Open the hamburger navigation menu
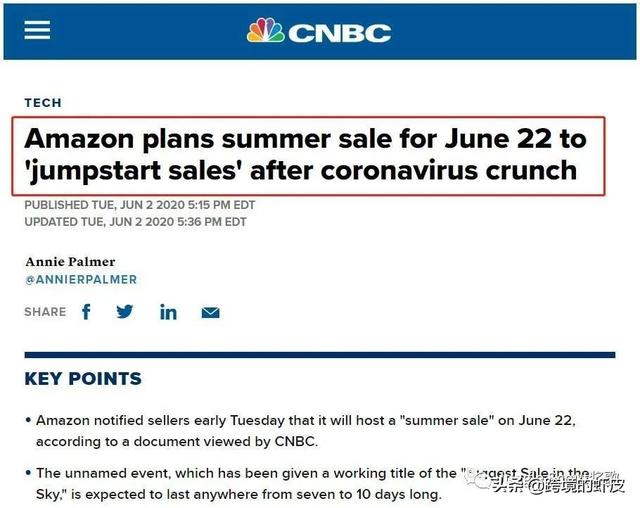This screenshot has width=640, height=508. point(37,30)
